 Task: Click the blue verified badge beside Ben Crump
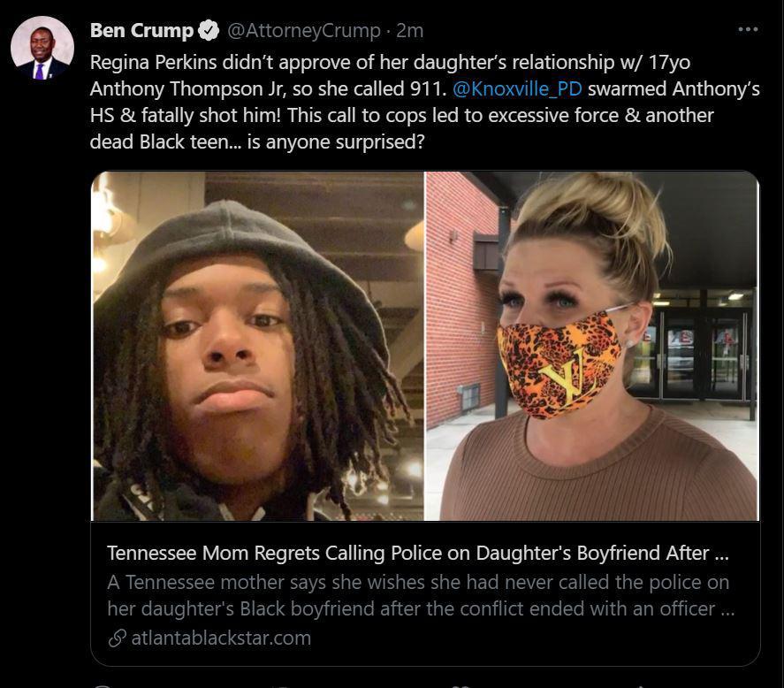click(x=209, y=31)
